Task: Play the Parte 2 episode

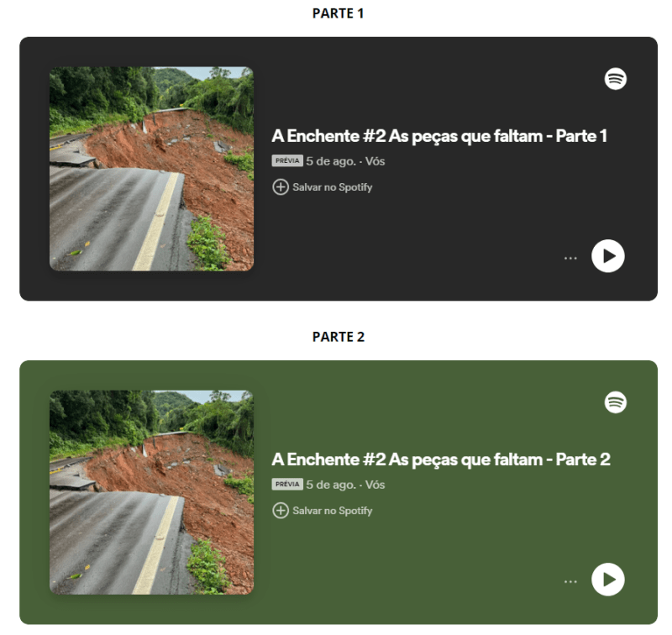Action: point(607,580)
